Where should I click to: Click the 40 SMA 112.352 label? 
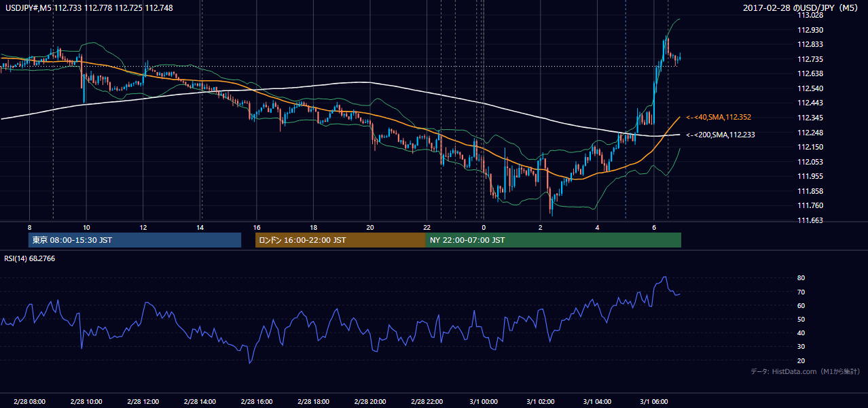[718, 117]
